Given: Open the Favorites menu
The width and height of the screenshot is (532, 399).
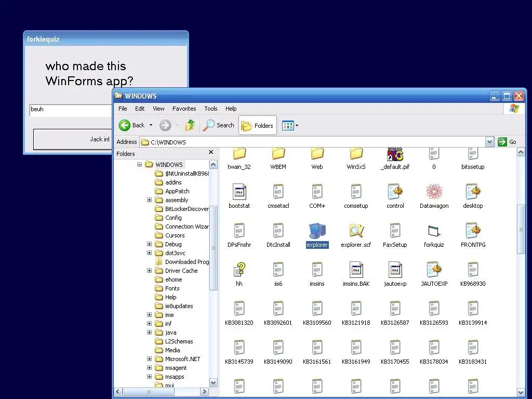Looking at the screenshot, I should click(184, 109).
